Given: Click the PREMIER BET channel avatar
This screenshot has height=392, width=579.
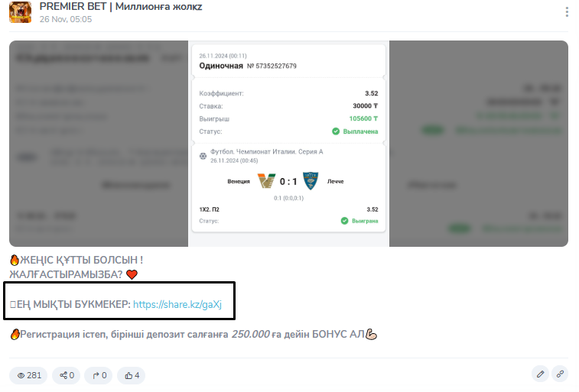Looking at the screenshot, I should tap(21, 11).
